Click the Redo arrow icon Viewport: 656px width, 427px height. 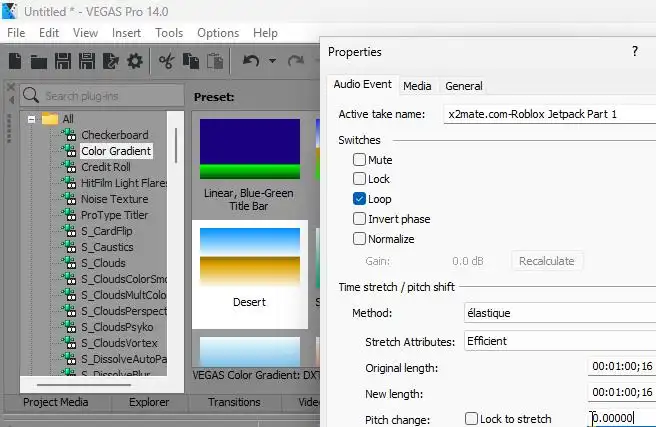pyautogui.click(x=296, y=61)
